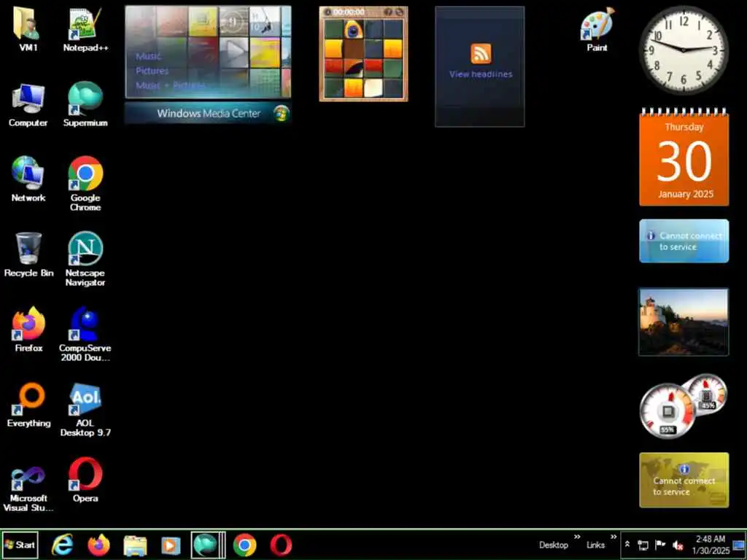This screenshot has height=560, width=747.
Task: Click the weather gadget Cannot connect message
Action: point(684,241)
